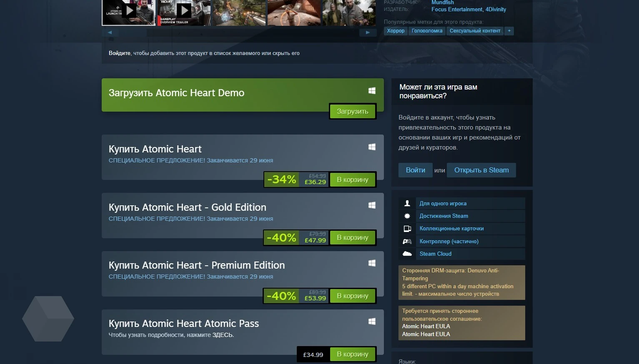
Task: Click the media carousel scrollbar track
Action: click(x=239, y=32)
